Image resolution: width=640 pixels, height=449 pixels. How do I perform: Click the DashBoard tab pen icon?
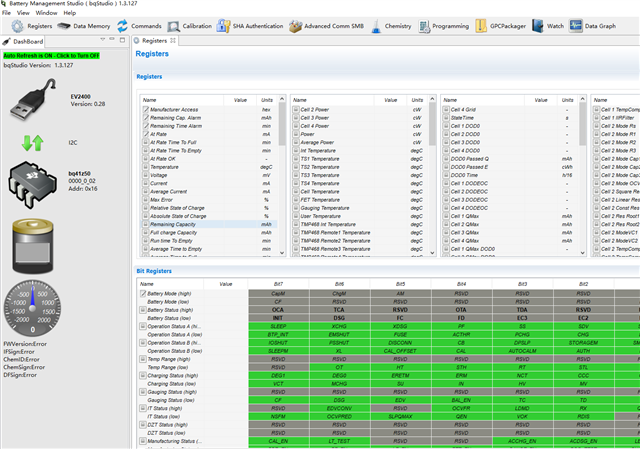6,41
